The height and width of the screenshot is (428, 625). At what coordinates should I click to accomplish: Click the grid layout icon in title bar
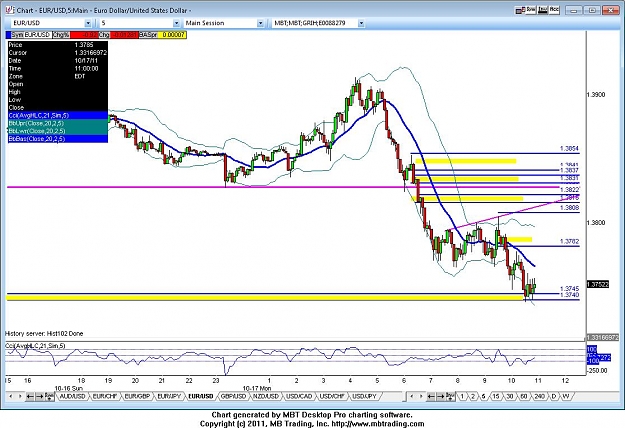pyautogui.click(x=519, y=10)
